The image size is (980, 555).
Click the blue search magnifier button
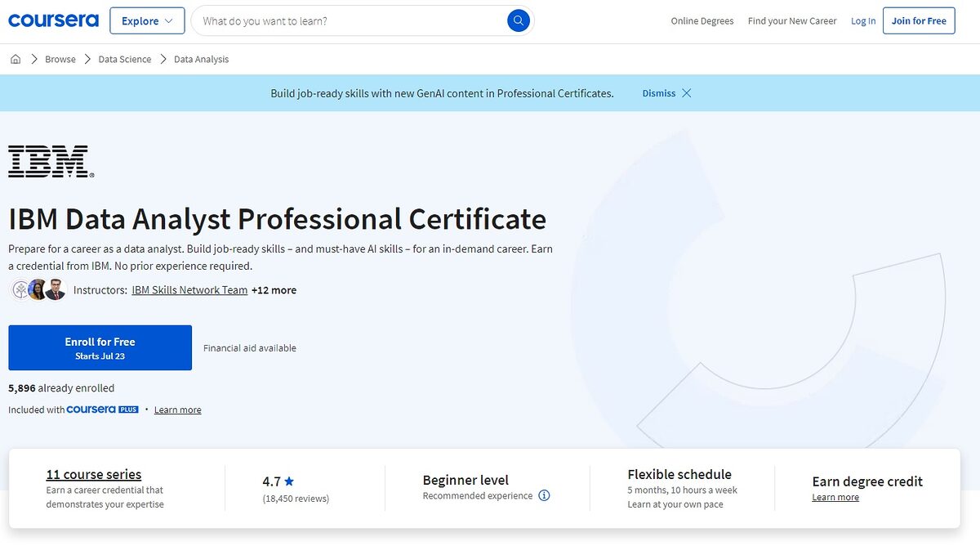coord(519,21)
